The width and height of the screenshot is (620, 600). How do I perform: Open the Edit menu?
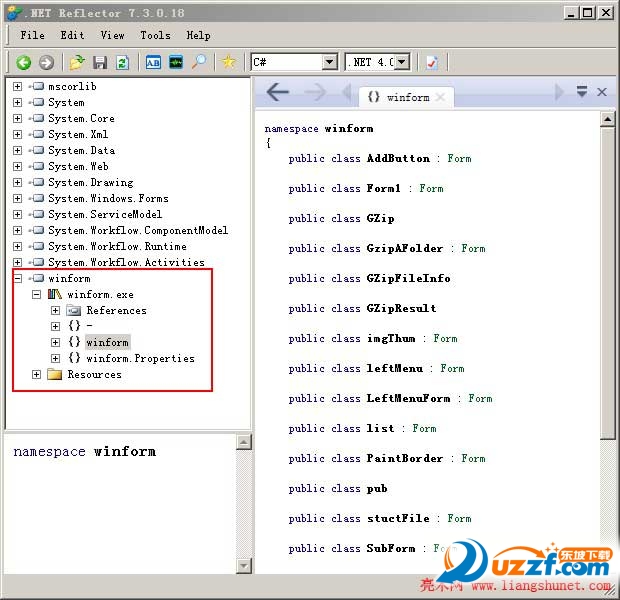pyautogui.click(x=72, y=35)
